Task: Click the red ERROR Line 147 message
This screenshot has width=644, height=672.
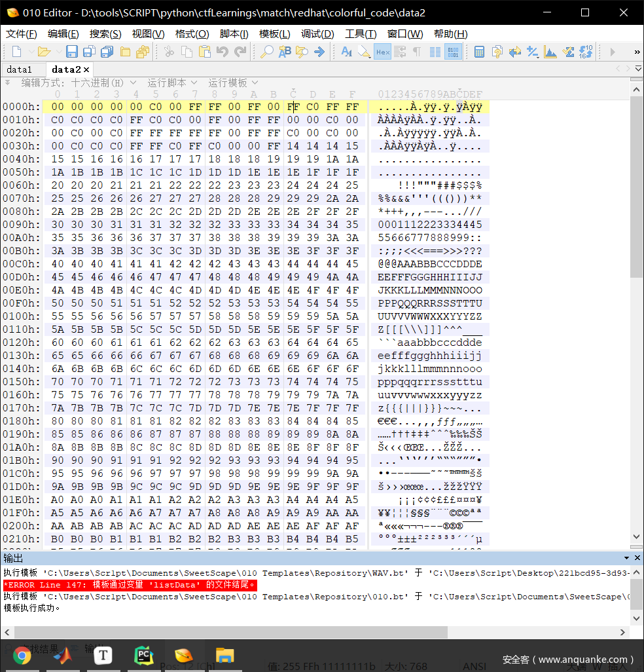Action: [x=130, y=585]
